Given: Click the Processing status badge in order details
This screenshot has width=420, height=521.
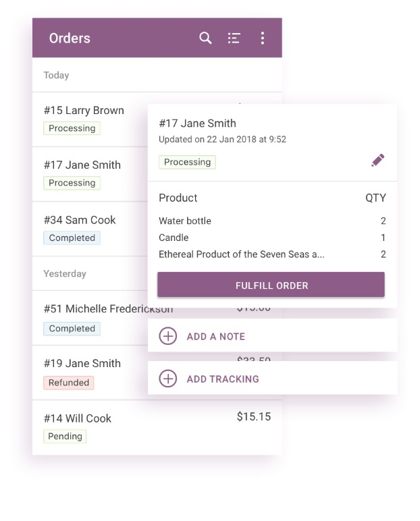Looking at the screenshot, I should click(187, 162).
